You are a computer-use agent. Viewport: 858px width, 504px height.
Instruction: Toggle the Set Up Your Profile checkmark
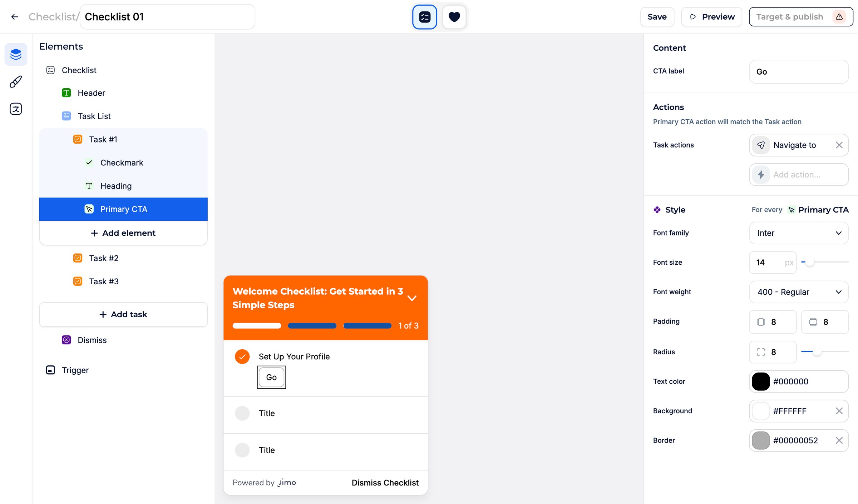(242, 356)
